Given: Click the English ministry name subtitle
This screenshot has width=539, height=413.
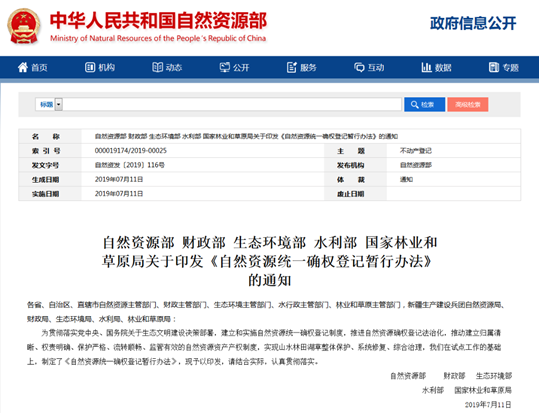Looking at the screenshot, I should click(x=158, y=38).
